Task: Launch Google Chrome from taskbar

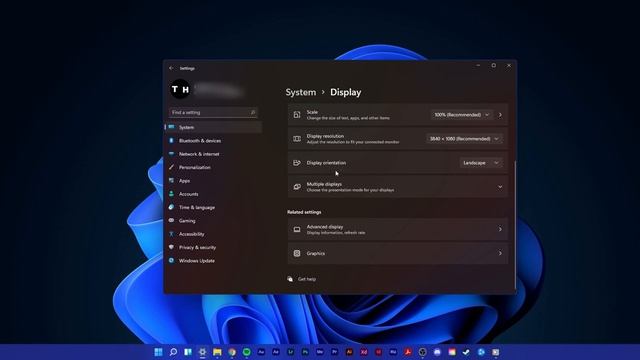Action: [x=232, y=352]
